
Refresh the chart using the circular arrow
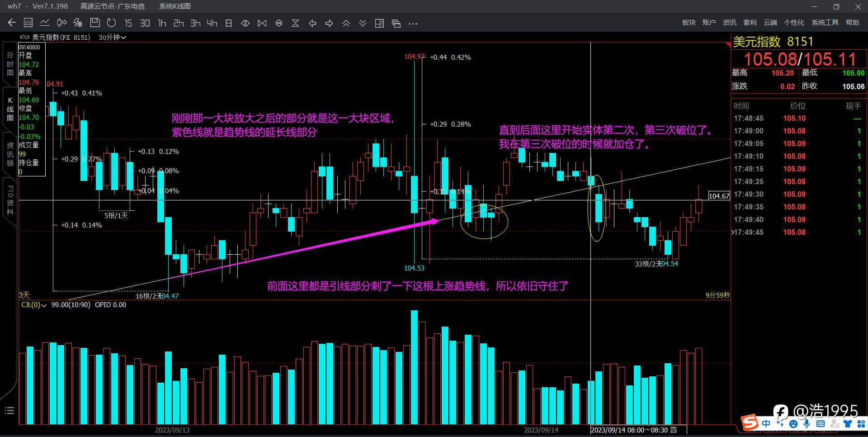point(111,23)
